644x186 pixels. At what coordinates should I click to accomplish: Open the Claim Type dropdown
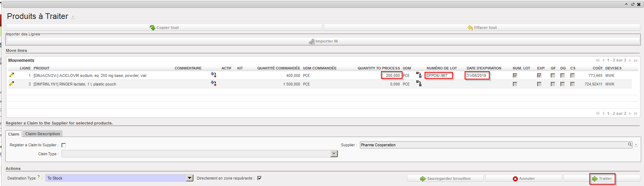point(334,154)
